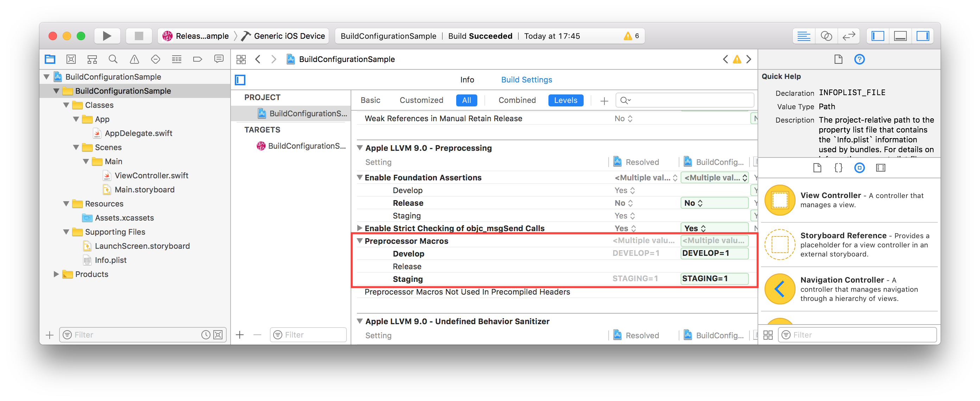980x401 pixels.
Task: Switch Build Settings to Combined view
Action: [x=517, y=100]
